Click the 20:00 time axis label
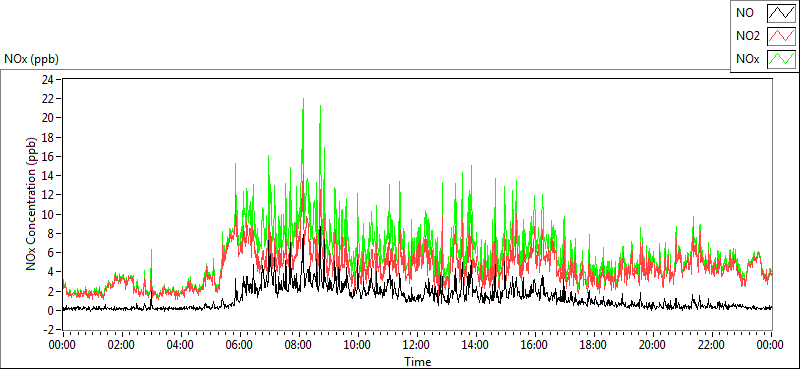800x369 pixels. pos(653,345)
